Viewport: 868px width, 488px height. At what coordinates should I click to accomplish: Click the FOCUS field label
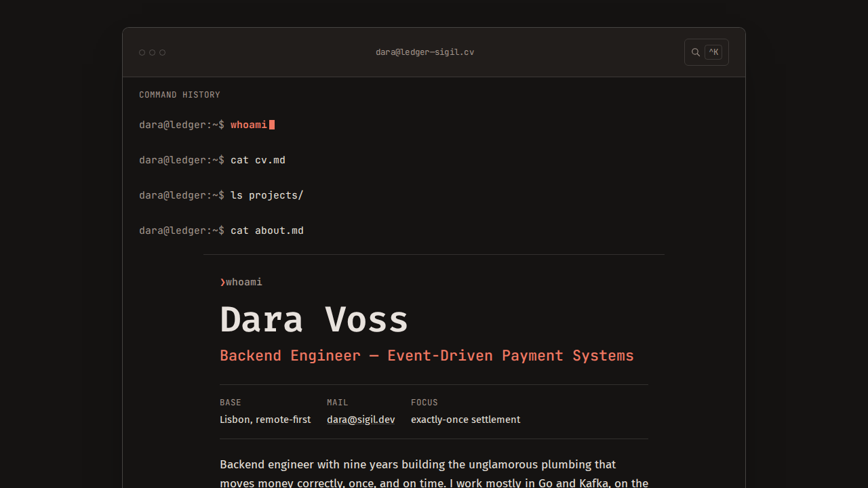point(425,403)
